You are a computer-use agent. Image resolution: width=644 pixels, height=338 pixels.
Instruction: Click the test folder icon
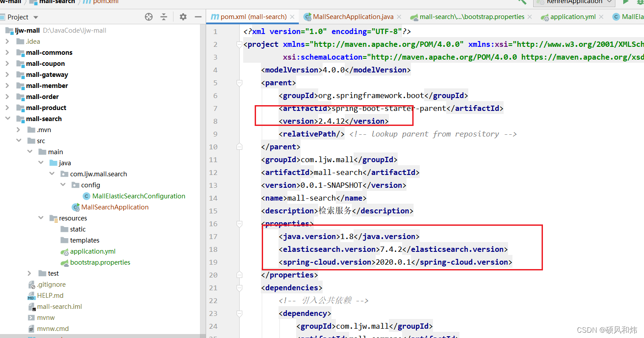42,273
